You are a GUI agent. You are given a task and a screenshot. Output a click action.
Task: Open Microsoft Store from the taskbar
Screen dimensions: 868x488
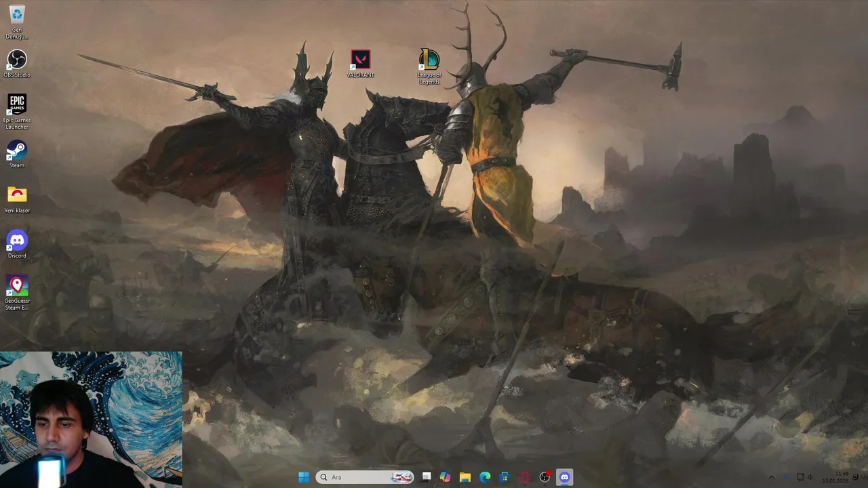pos(505,477)
